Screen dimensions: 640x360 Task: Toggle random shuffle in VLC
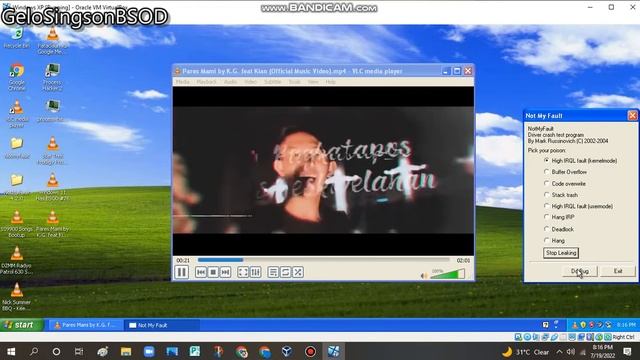(298, 272)
